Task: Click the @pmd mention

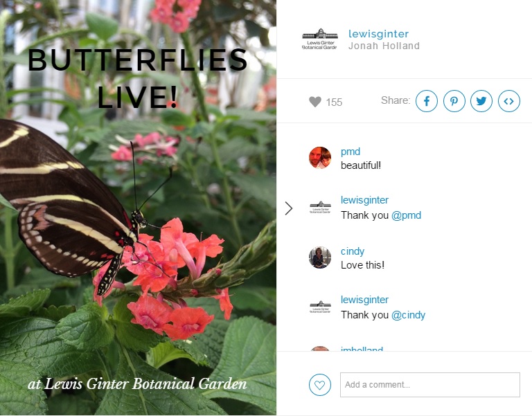Action: [x=406, y=215]
